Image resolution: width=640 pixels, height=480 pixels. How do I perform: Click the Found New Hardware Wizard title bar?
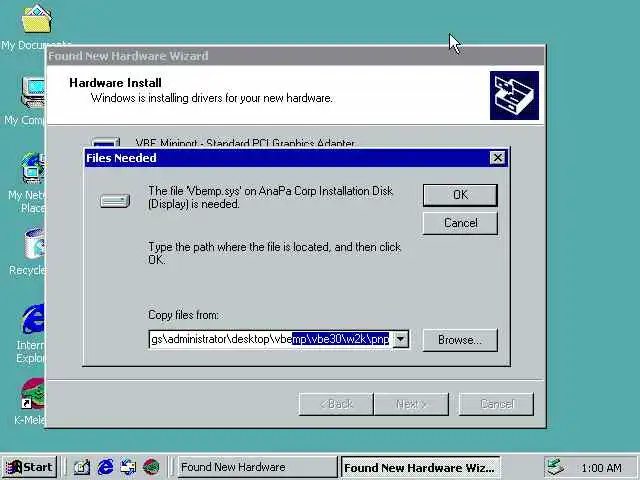click(296, 56)
